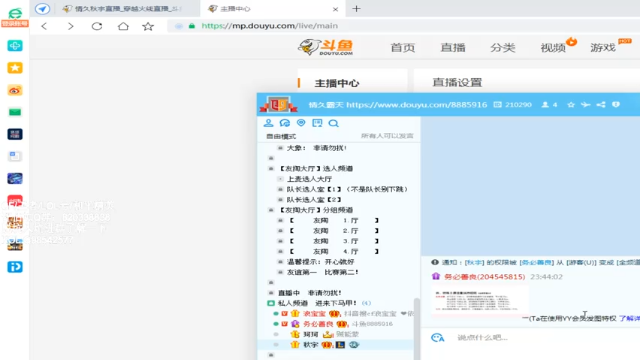
Task: Open the user profile icon in YY panel
Action: pos(268,123)
